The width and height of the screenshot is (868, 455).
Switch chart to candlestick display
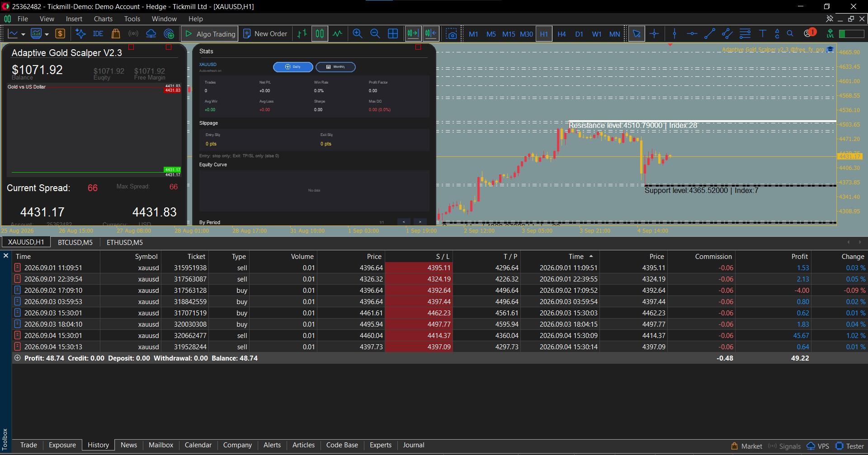pos(320,34)
